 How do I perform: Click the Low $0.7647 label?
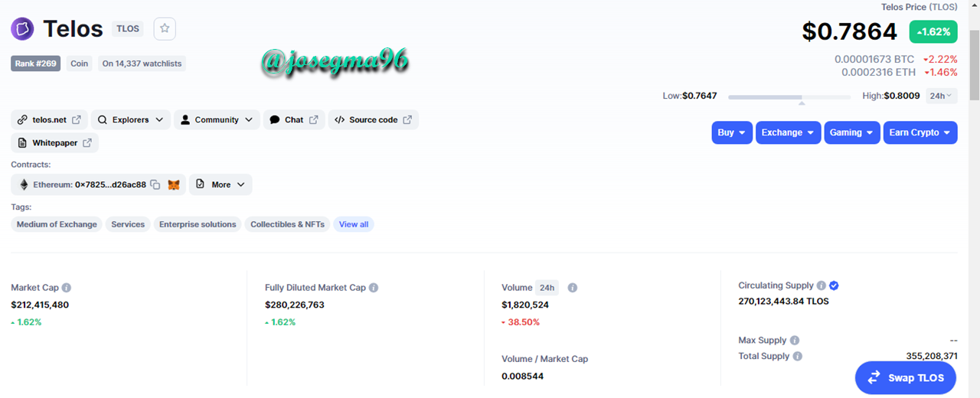click(x=690, y=96)
